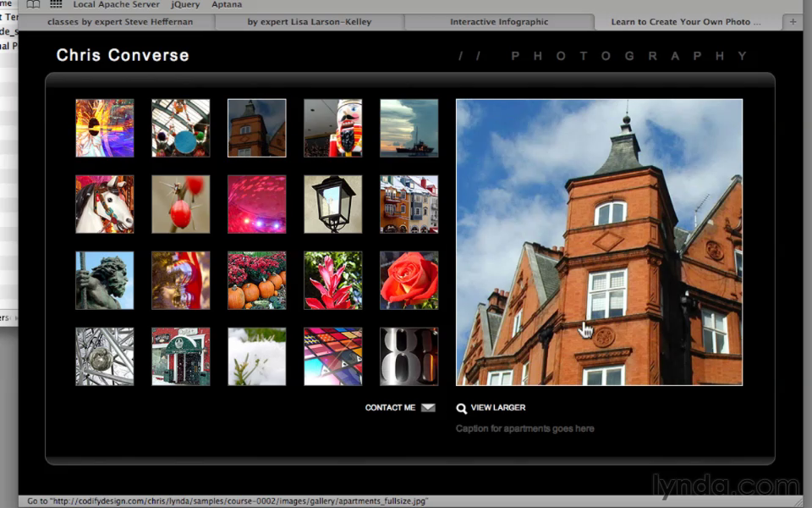Select the Learn to Create Your Own Photo tab
Screen dimensions: 812x508
pyautogui.click(x=686, y=22)
